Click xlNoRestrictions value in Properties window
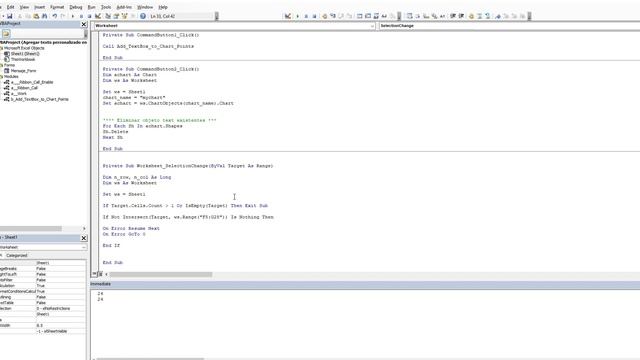 coord(53,309)
